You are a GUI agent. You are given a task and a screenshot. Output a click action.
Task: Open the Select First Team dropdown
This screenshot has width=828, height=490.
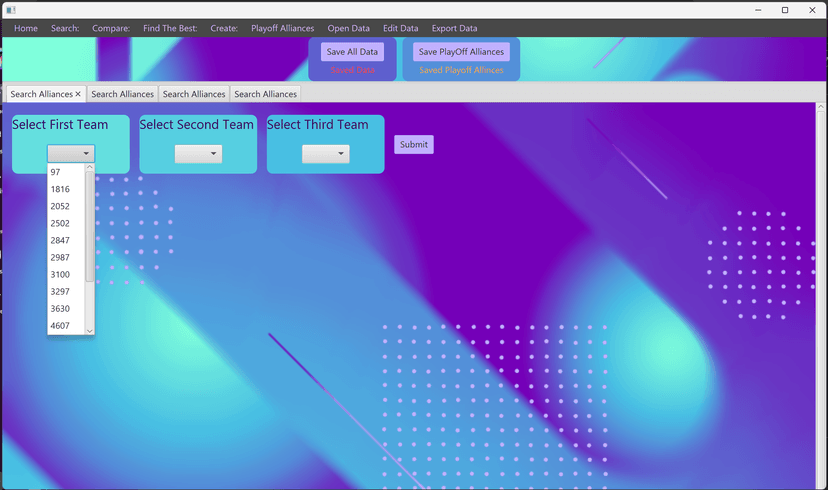click(71, 154)
